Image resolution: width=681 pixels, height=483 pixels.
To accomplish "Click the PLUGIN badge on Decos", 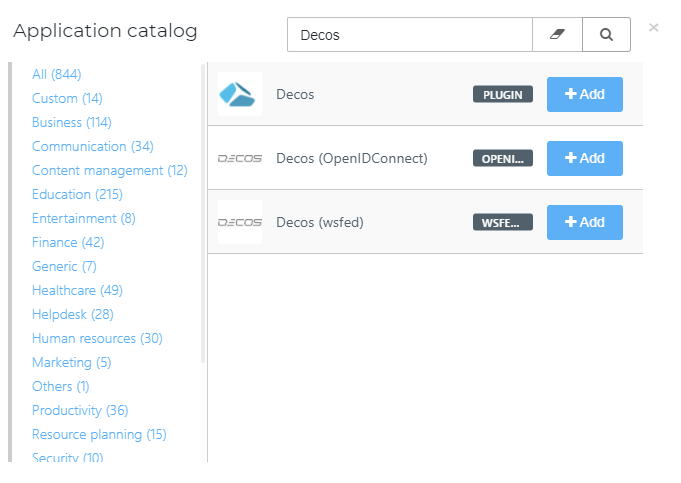I will point(503,94).
